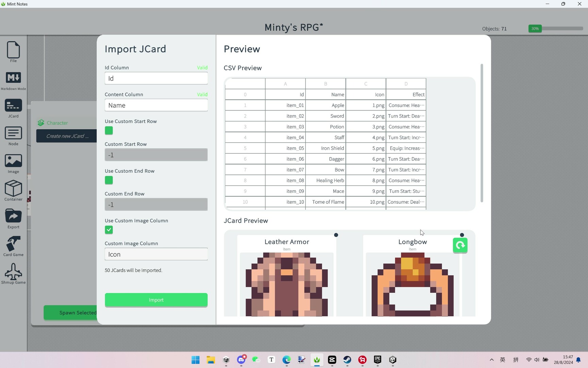Launch the Shmup Game tool
The width and height of the screenshot is (588, 368).
click(x=13, y=274)
